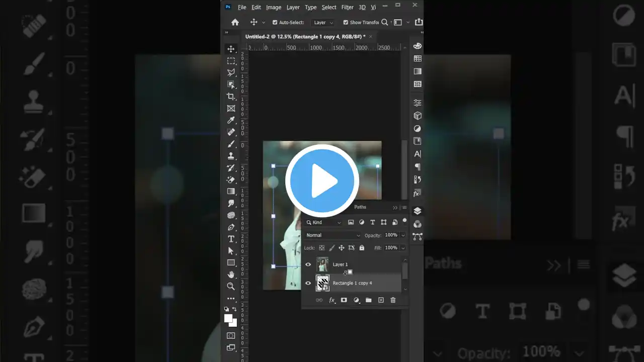
Task: Open the Move tool preset picker arrow
Action: (264, 23)
